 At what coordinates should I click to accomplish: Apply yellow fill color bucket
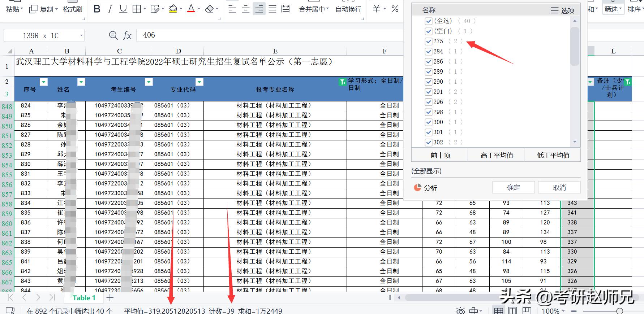[x=173, y=9]
